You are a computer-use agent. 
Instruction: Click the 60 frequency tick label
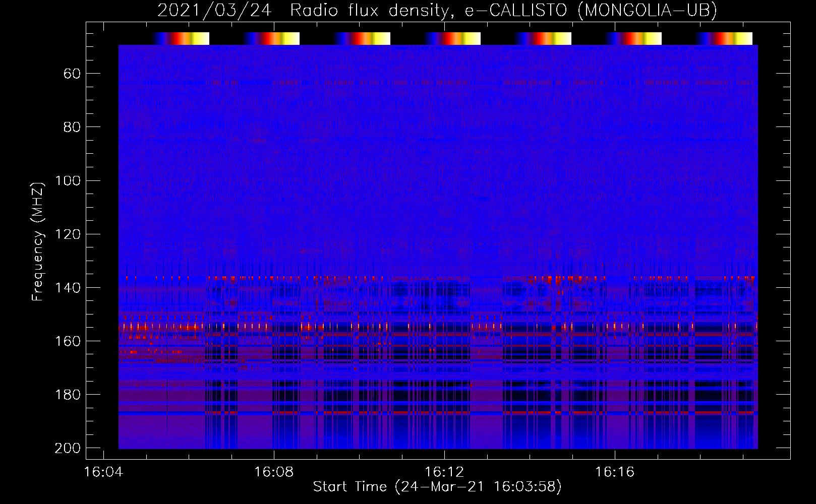point(72,74)
